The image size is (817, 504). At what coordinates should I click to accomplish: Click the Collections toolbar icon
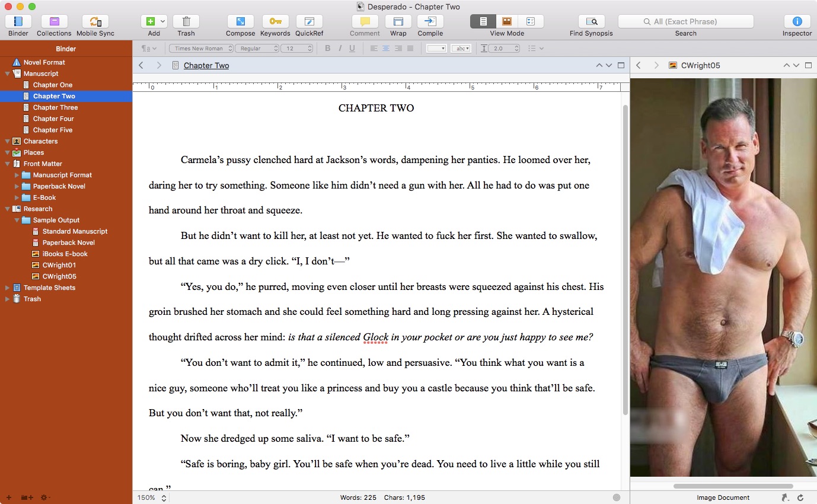click(x=54, y=22)
